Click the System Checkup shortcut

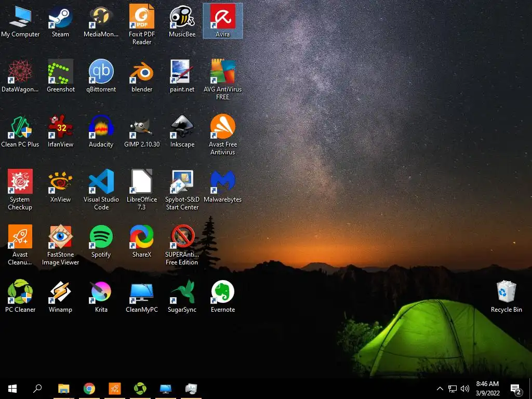click(20, 190)
